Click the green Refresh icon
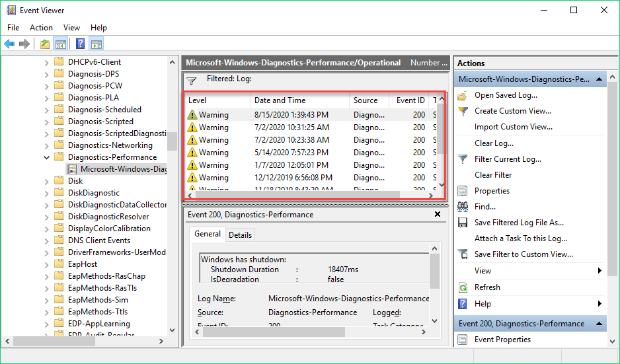This screenshot has width=620, height=364. 463,287
